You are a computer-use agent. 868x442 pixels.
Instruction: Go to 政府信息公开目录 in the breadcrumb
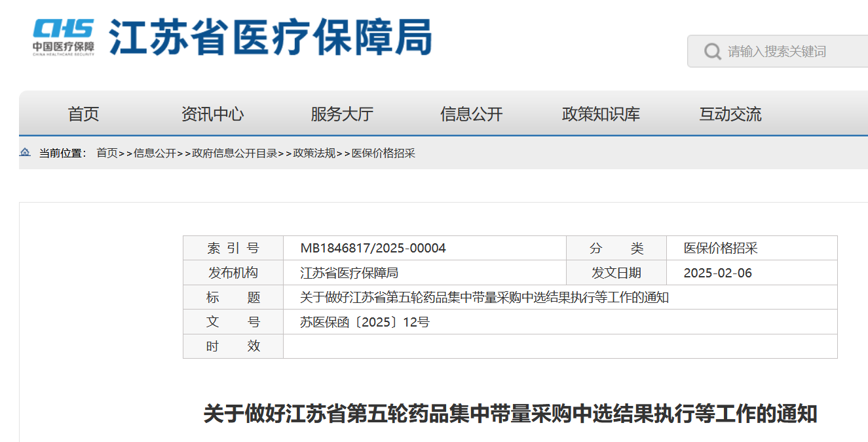(x=235, y=153)
